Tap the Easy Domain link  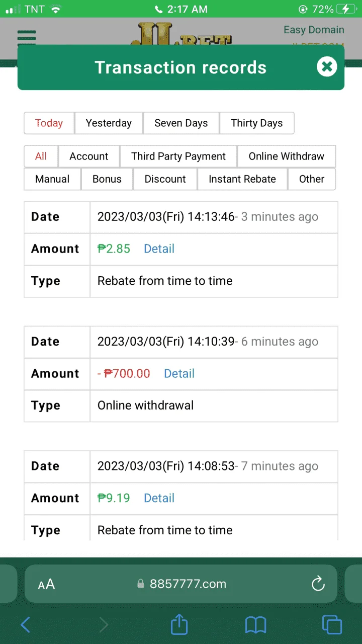[314, 30]
